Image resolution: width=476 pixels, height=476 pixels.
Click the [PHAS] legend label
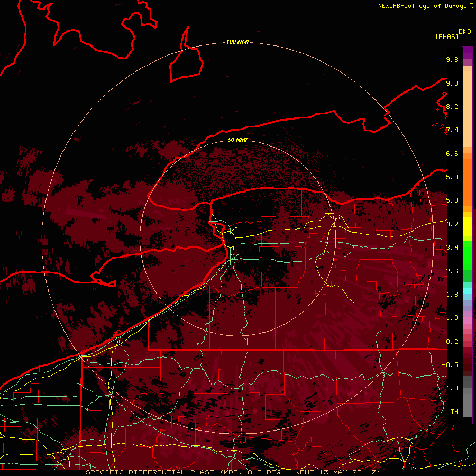pos(447,37)
